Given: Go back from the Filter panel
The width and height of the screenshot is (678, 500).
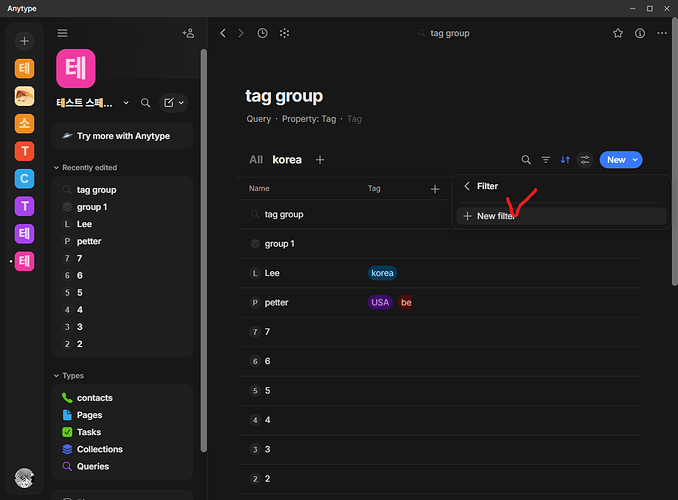Looking at the screenshot, I should (x=467, y=186).
